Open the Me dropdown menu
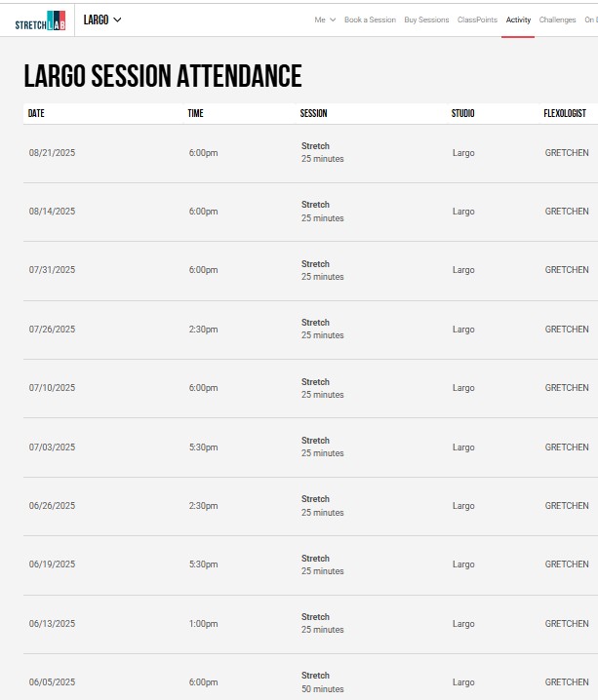This screenshot has width=598, height=700. [325, 19]
